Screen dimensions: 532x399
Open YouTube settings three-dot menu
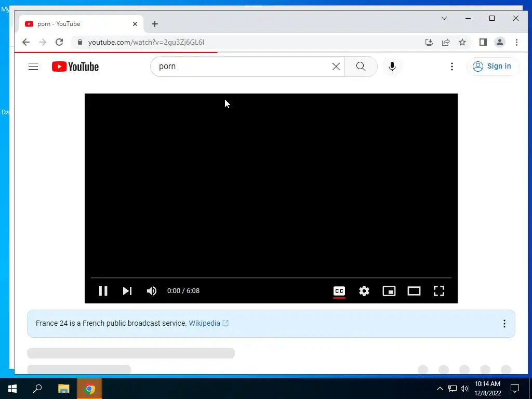coord(451,66)
